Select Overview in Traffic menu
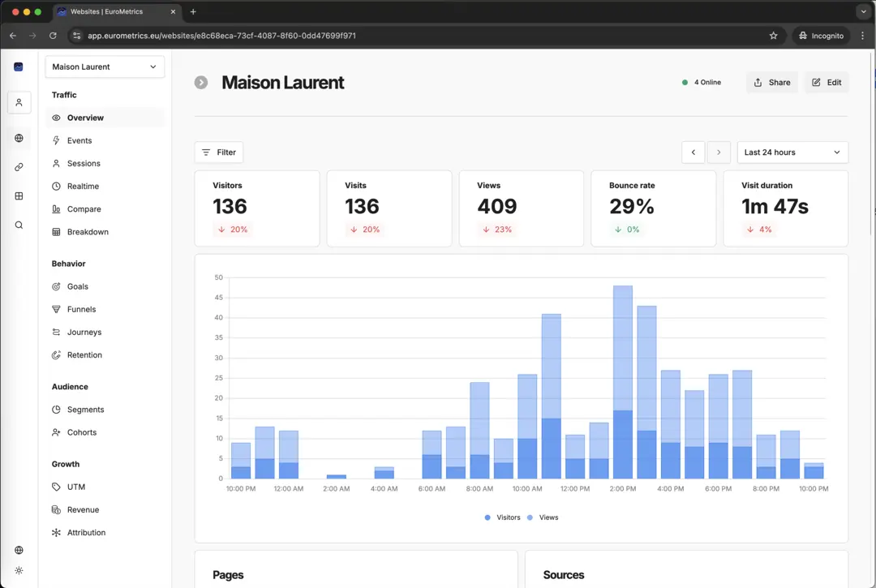The image size is (876, 588). (105, 118)
